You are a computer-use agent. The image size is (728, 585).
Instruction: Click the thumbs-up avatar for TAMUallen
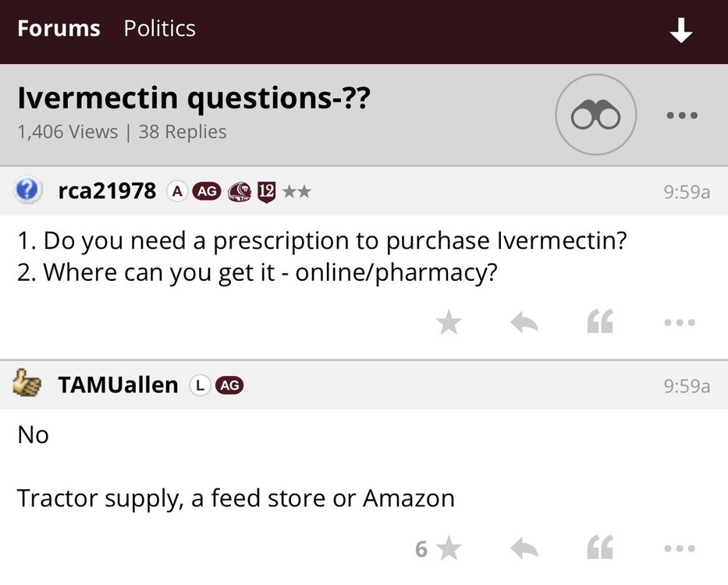(x=28, y=384)
